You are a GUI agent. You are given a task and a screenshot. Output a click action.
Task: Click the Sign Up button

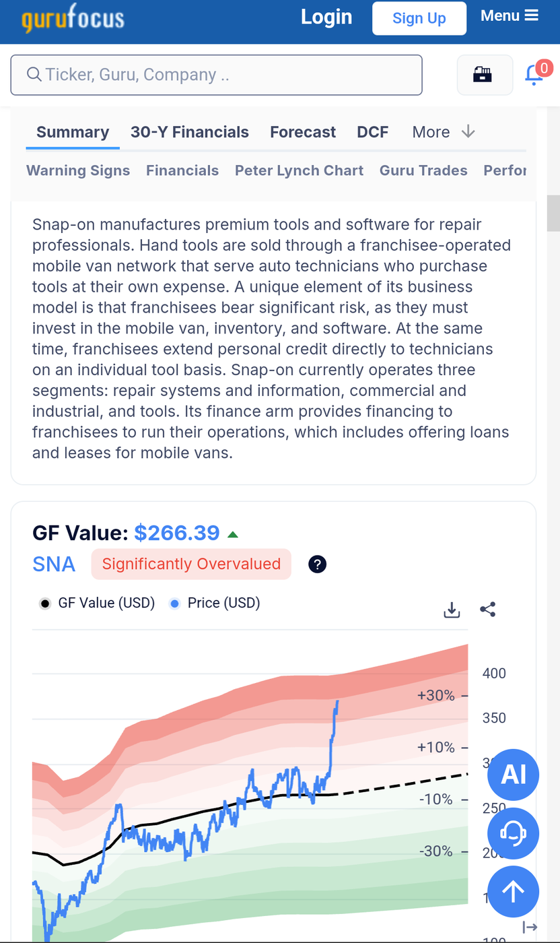(x=419, y=18)
